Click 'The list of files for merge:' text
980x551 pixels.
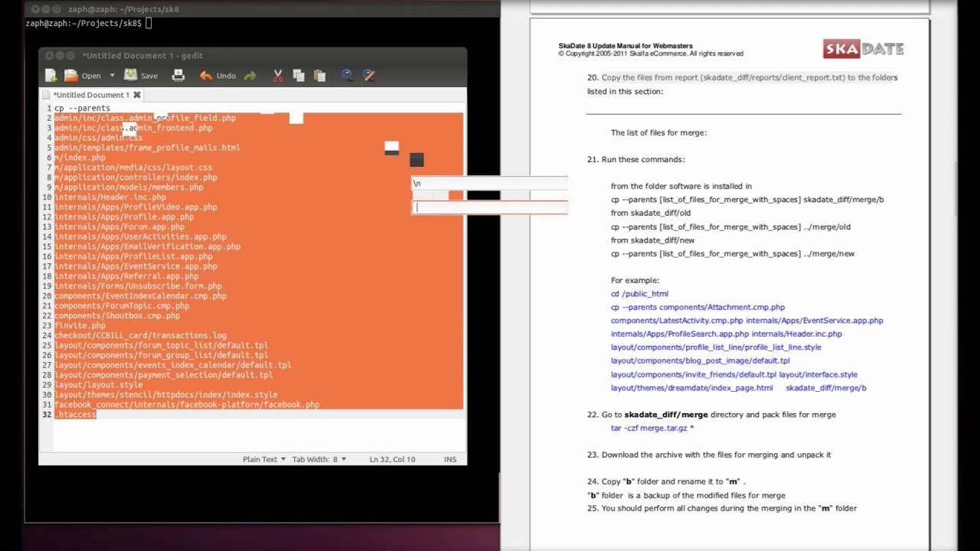coord(658,132)
